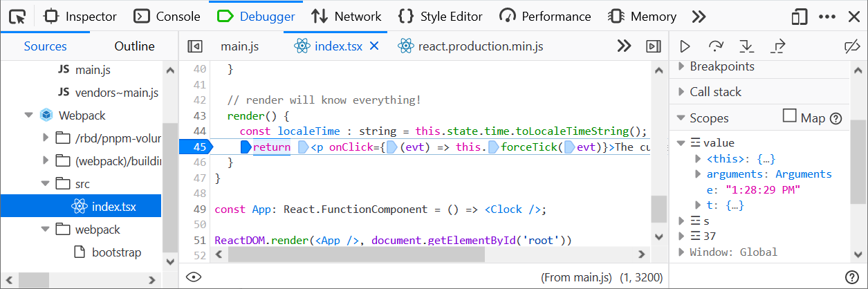The height and width of the screenshot is (289, 868).
Task: Show more devtools tabs chevron
Action: pos(699,16)
